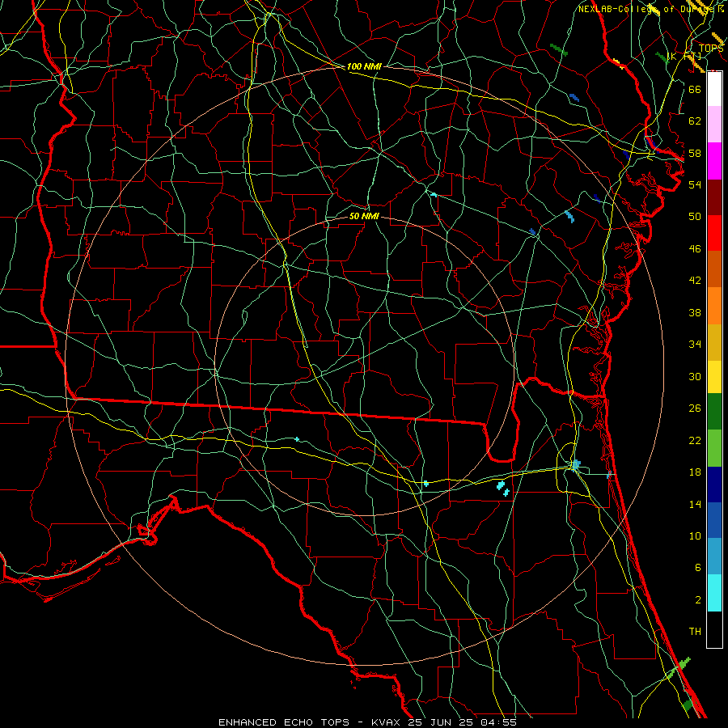Click the legend value '38'
Screen dimensions: 728x728
click(x=695, y=312)
